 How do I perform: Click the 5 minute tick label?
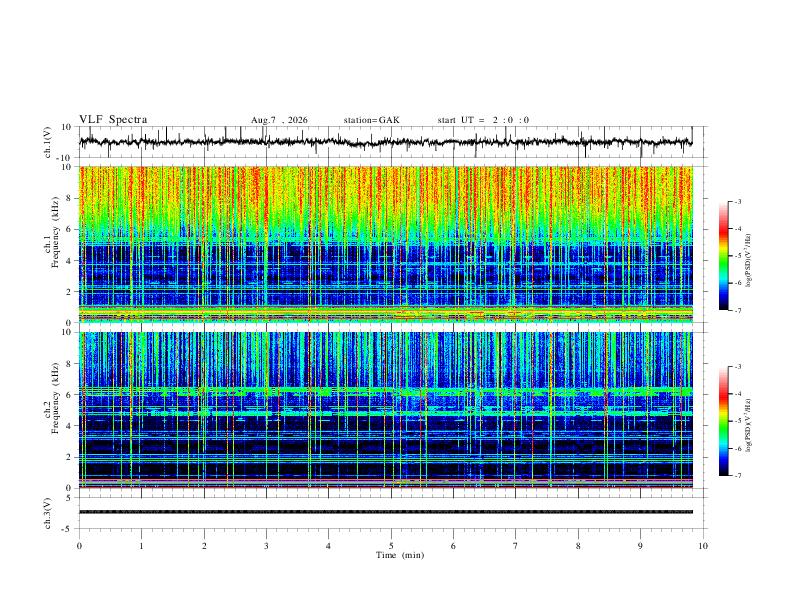[391, 546]
